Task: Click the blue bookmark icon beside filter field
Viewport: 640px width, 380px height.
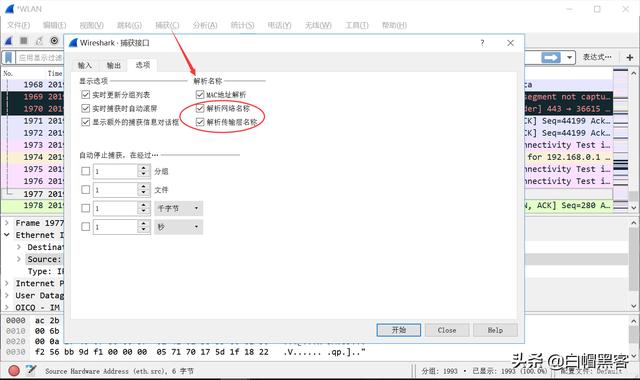Action: pyautogui.click(x=8, y=58)
